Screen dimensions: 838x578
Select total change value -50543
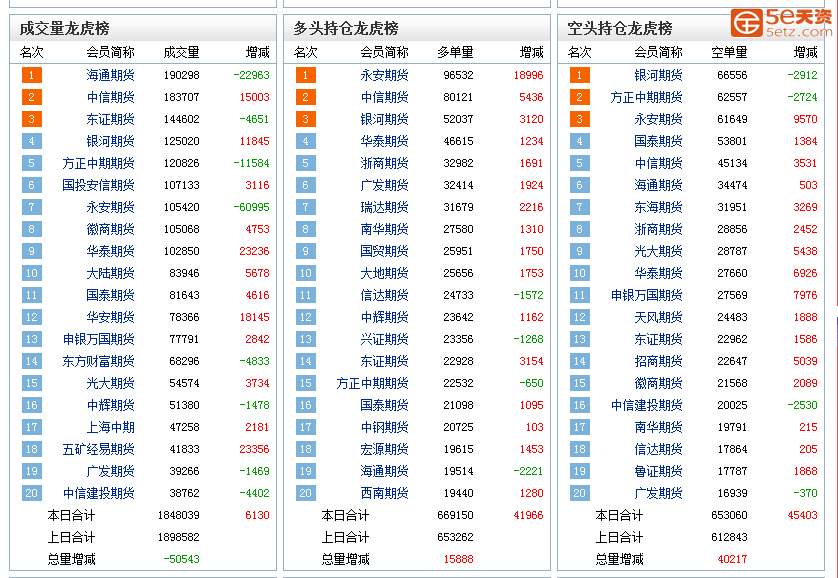182,559
